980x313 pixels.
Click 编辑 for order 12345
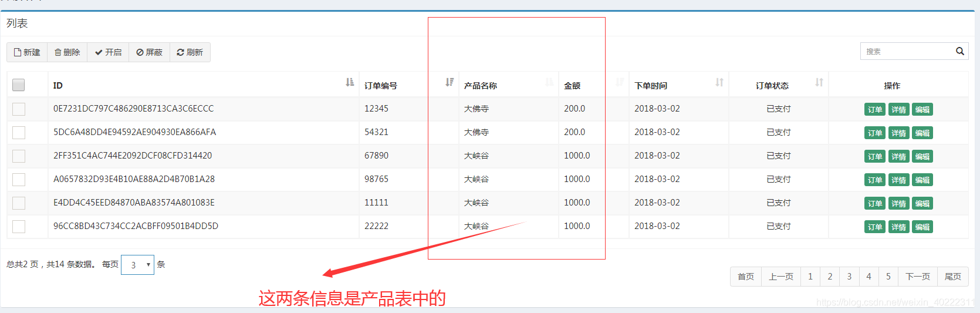[x=922, y=109]
